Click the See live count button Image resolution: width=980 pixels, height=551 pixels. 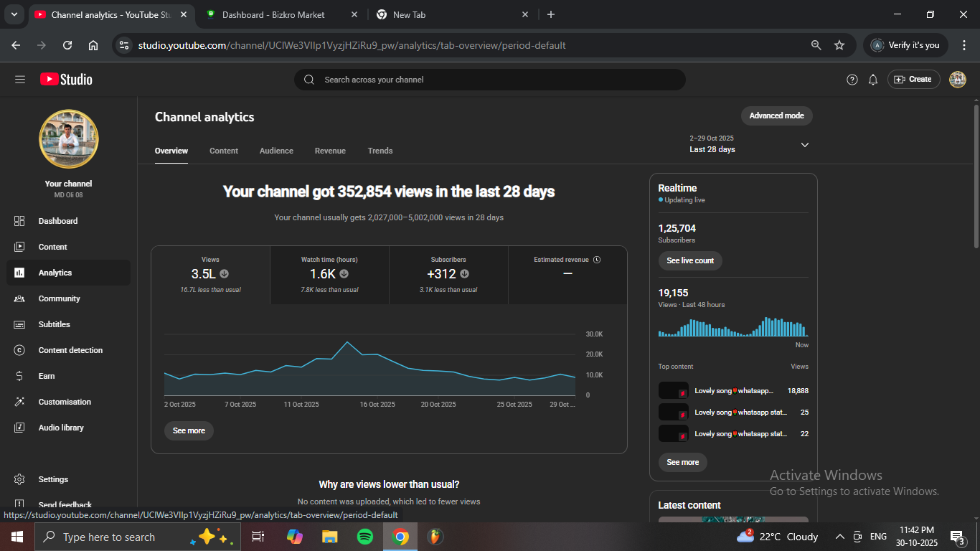pyautogui.click(x=690, y=260)
